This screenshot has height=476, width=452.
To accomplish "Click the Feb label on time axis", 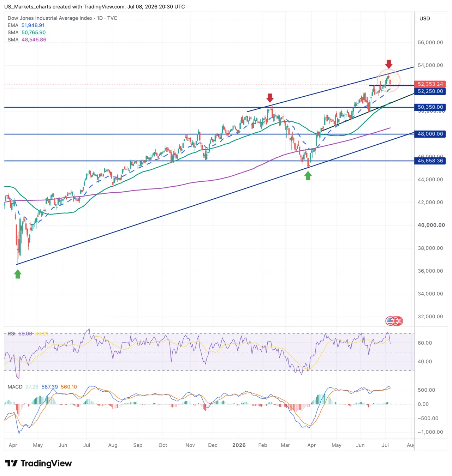I will (263, 445).
